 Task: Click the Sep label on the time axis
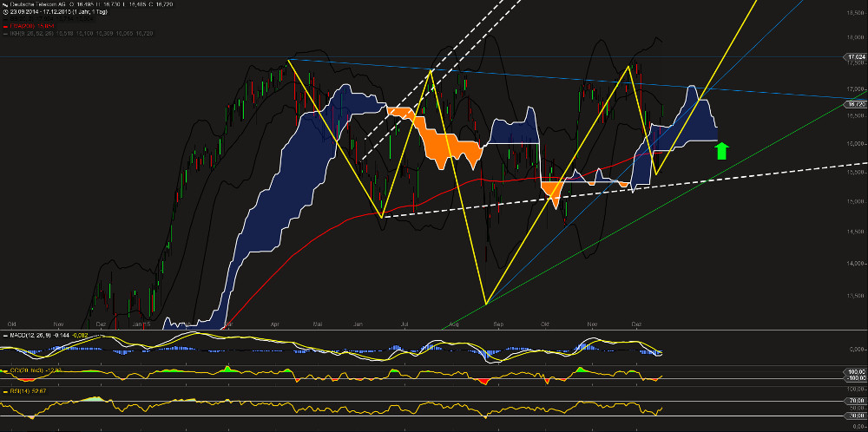tap(499, 324)
